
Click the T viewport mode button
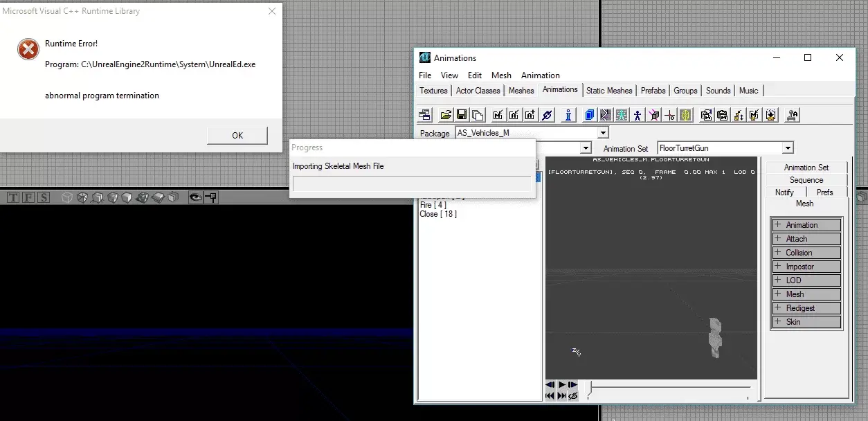tap(13, 197)
